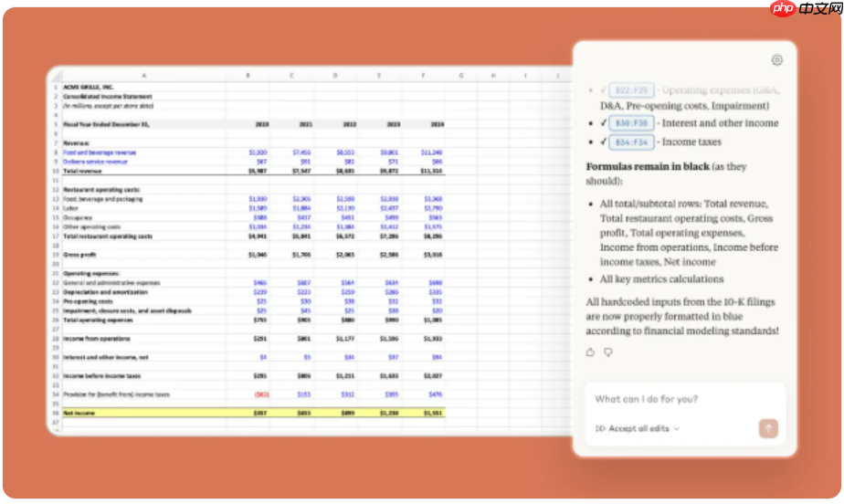
Task: Select row 10 header
Action: 56,171
